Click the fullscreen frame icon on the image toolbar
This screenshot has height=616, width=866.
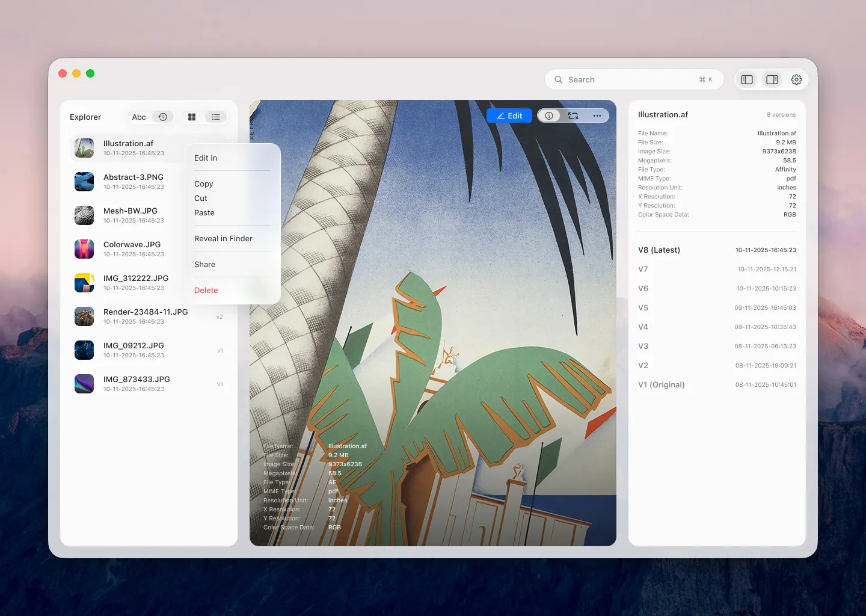tap(573, 115)
